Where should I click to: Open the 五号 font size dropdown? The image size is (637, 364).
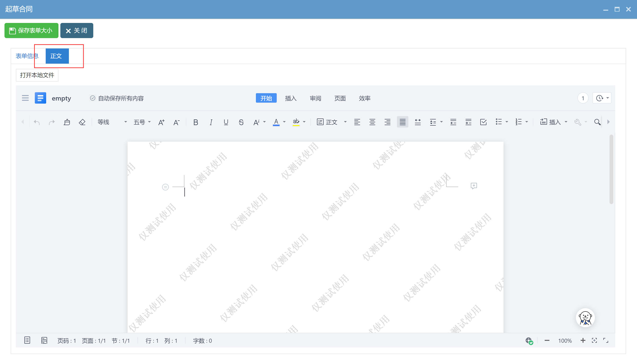click(142, 122)
